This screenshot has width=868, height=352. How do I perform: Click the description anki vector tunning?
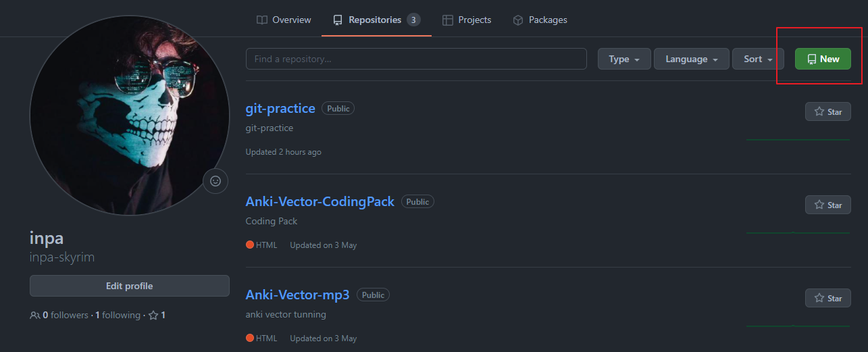click(286, 314)
